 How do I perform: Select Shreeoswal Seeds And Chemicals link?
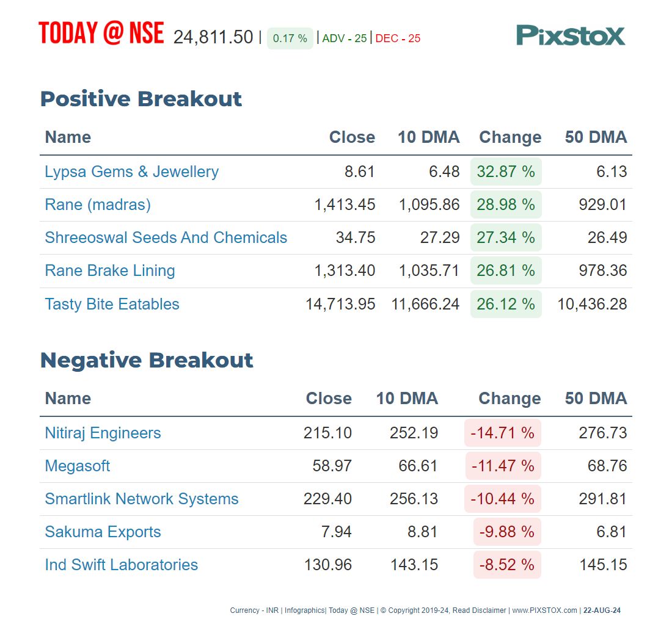coord(166,237)
